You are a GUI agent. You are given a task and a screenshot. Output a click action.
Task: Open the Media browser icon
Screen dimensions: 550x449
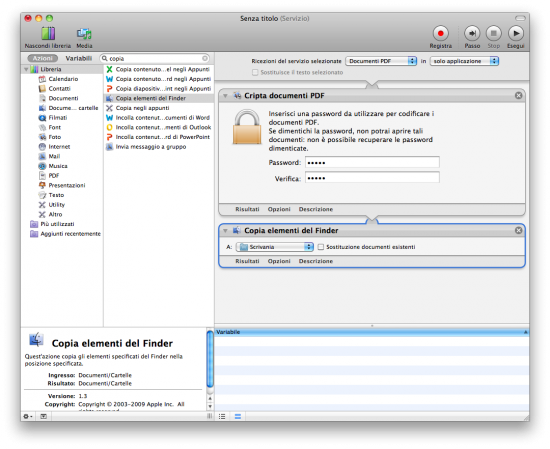[84, 34]
